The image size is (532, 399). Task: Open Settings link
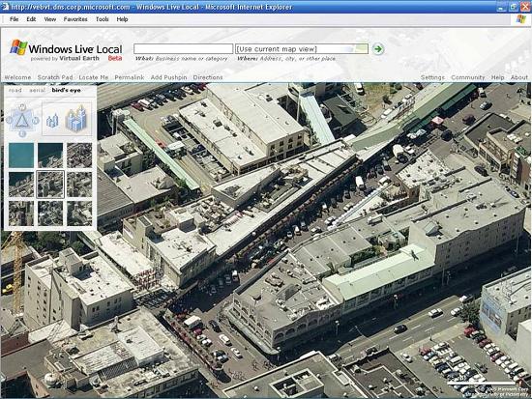pos(432,77)
